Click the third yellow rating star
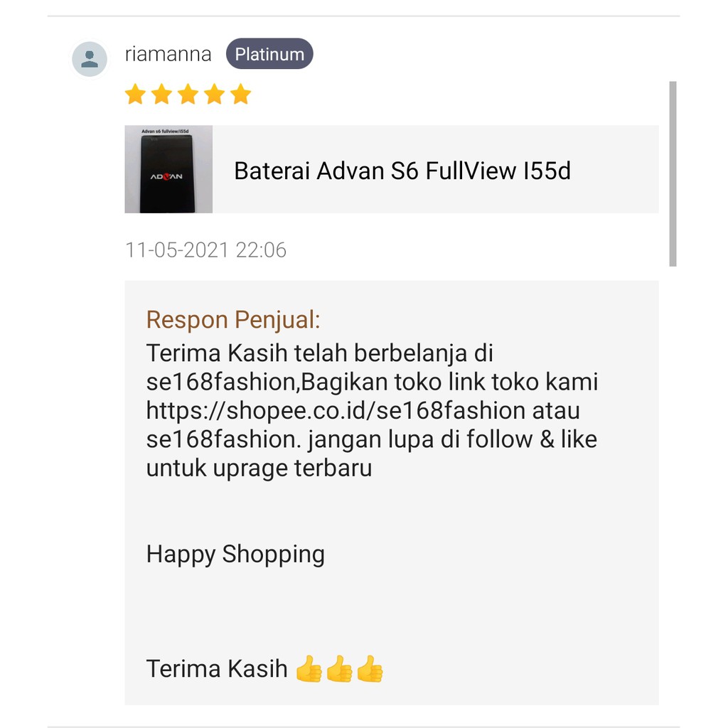This screenshot has height=728, width=728. coord(188,95)
